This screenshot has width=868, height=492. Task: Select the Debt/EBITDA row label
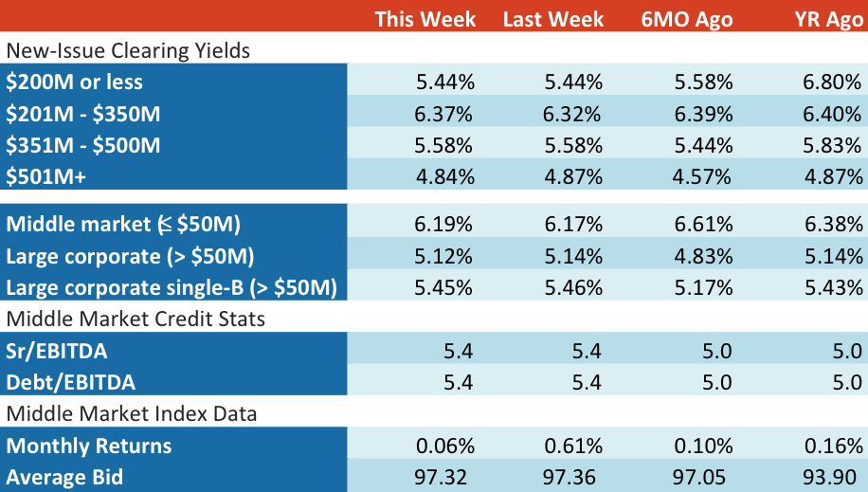click(70, 383)
